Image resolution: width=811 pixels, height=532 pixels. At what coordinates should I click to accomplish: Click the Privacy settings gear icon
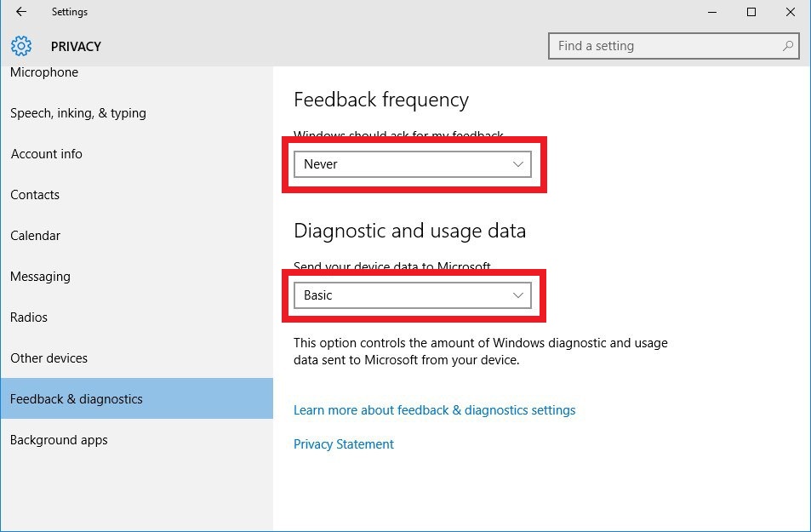tap(21, 46)
